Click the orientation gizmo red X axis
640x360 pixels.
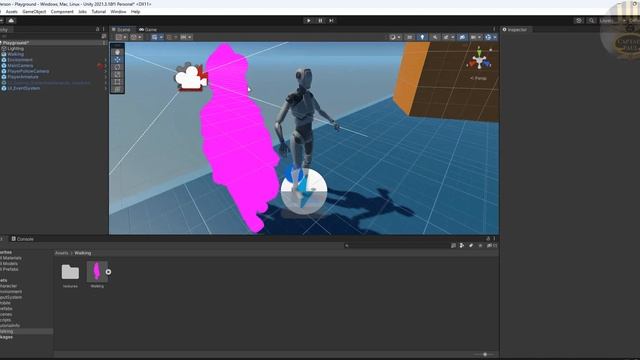(473, 64)
